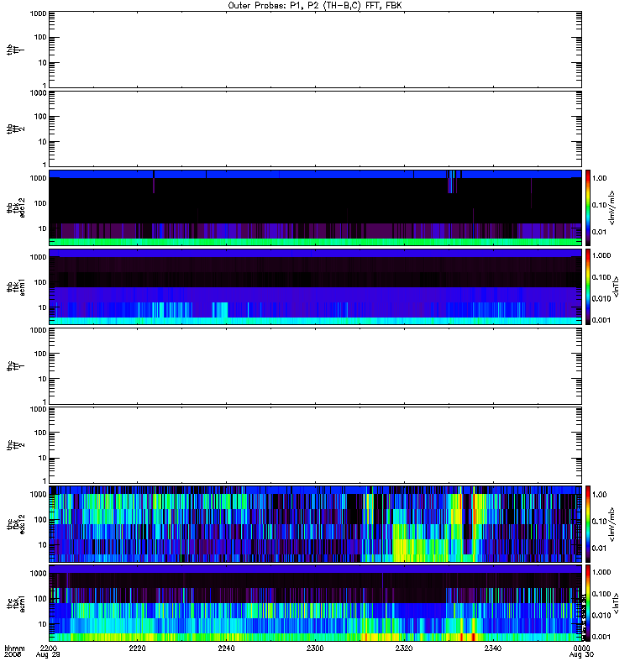Image resolution: width=630 pixels, height=672 pixels.
Task: Click the 'hhmm' axis unit label
Action: tap(14, 648)
